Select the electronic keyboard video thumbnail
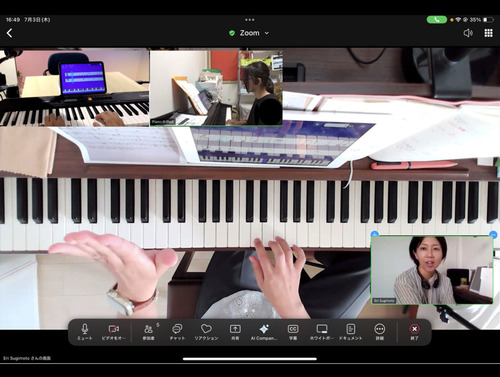Image resolution: width=500 pixels, height=377 pixels. pos(74,88)
